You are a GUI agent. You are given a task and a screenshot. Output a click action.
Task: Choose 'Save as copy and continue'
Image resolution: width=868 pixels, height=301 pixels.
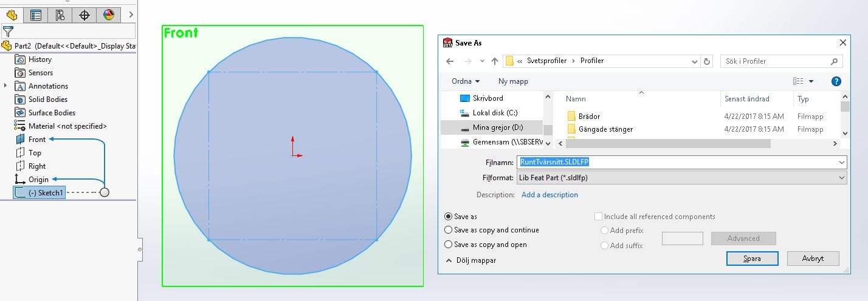pyautogui.click(x=449, y=231)
